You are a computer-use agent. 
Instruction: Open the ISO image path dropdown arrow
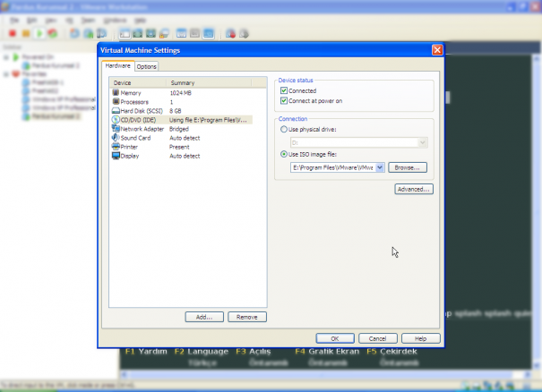pyautogui.click(x=380, y=167)
